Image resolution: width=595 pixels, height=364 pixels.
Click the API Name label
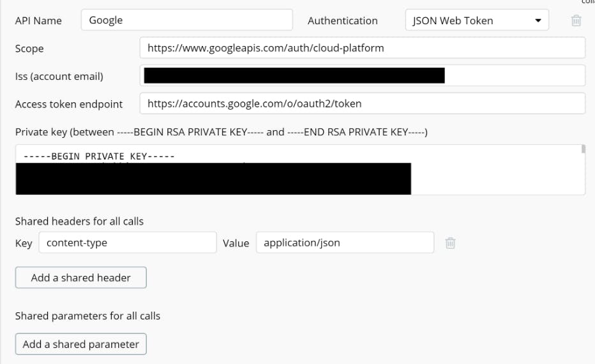click(38, 21)
